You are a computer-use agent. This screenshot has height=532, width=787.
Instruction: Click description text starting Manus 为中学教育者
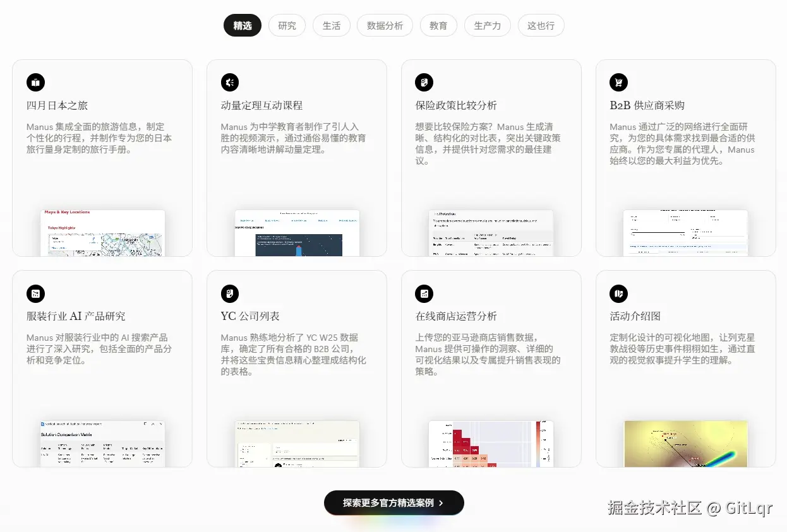pos(294,138)
